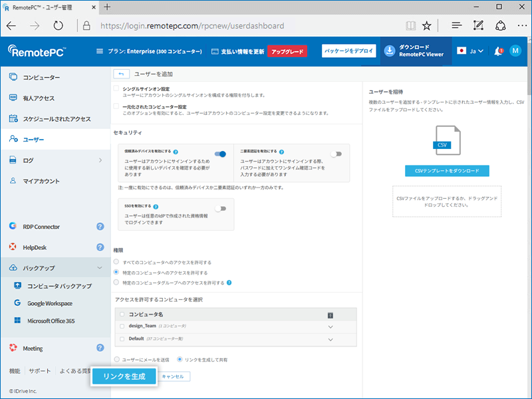Go back in browser history
Screen dimensions: 532x399
coord(11,26)
